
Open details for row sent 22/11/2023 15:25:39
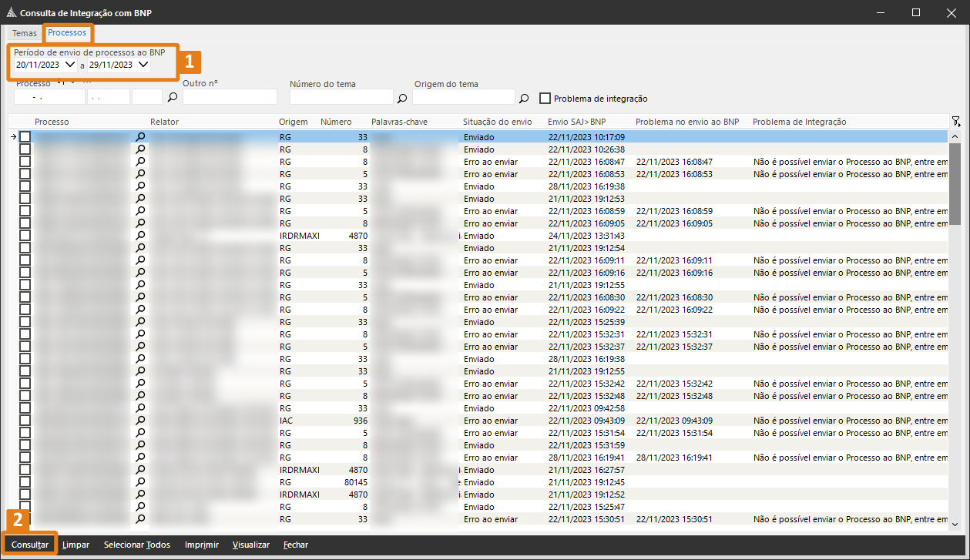pyautogui.click(x=140, y=321)
